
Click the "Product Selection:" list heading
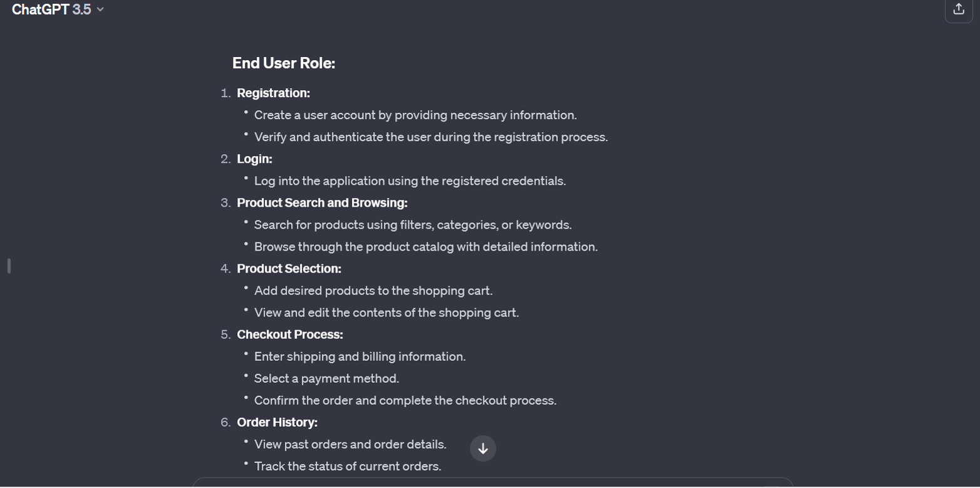click(x=289, y=268)
